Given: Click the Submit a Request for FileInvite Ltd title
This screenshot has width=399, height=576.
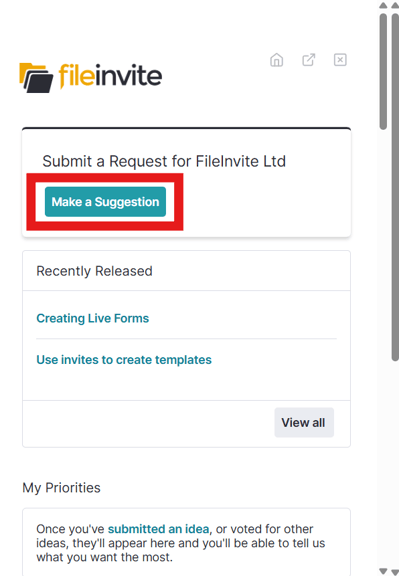Looking at the screenshot, I should (164, 161).
